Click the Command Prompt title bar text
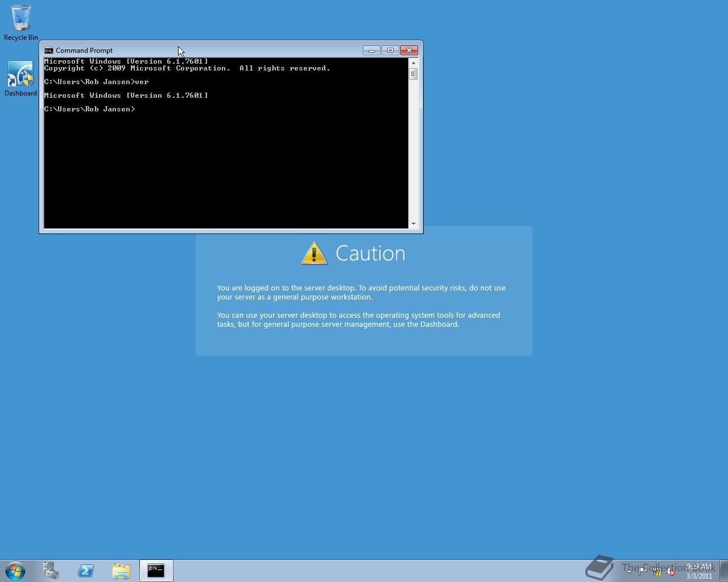The width and height of the screenshot is (728, 582). (84, 51)
